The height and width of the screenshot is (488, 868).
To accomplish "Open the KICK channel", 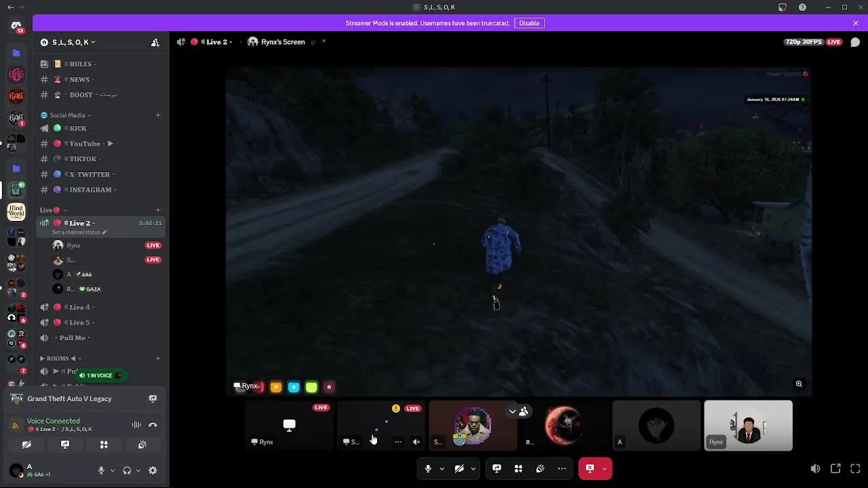I will pos(102,128).
